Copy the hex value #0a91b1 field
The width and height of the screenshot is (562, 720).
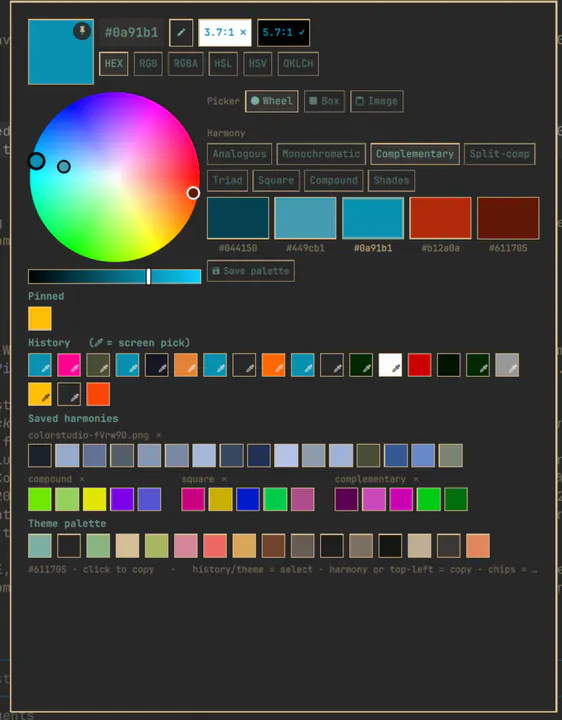coord(131,33)
